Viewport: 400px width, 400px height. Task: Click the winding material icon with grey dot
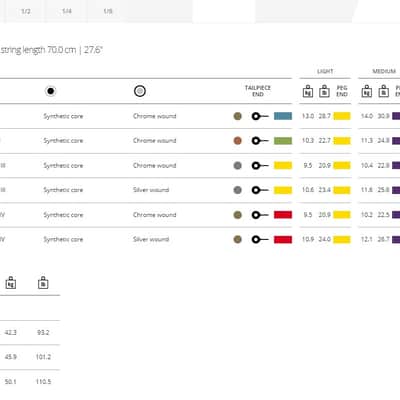coord(140,91)
